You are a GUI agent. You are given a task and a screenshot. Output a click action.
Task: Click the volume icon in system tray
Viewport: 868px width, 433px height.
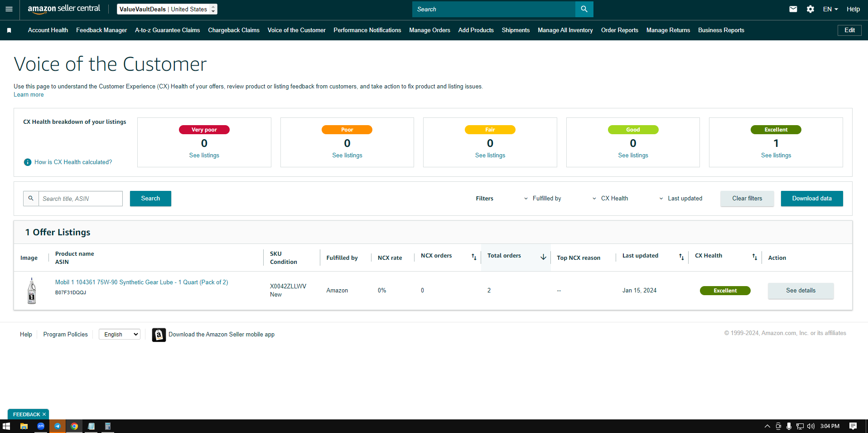point(811,426)
